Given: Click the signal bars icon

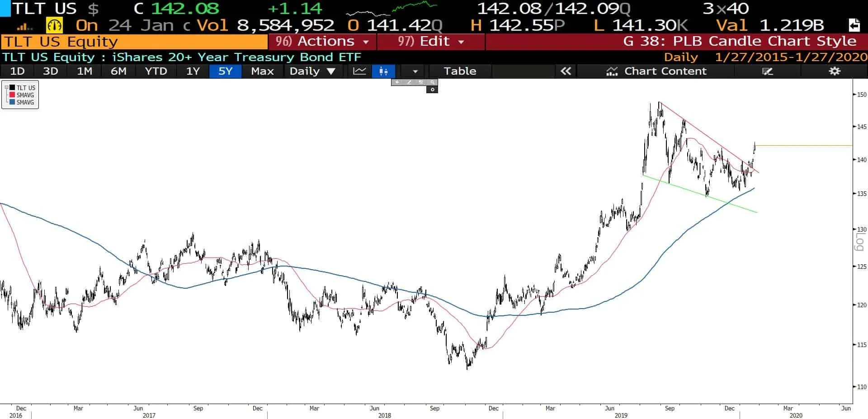Looking at the screenshot, I should coord(25,27).
